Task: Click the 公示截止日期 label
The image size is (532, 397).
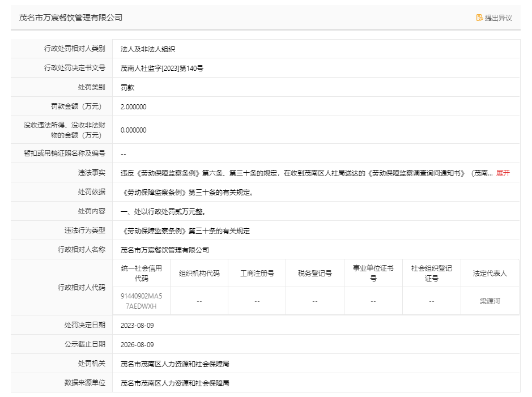Action: [x=85, y=344]
